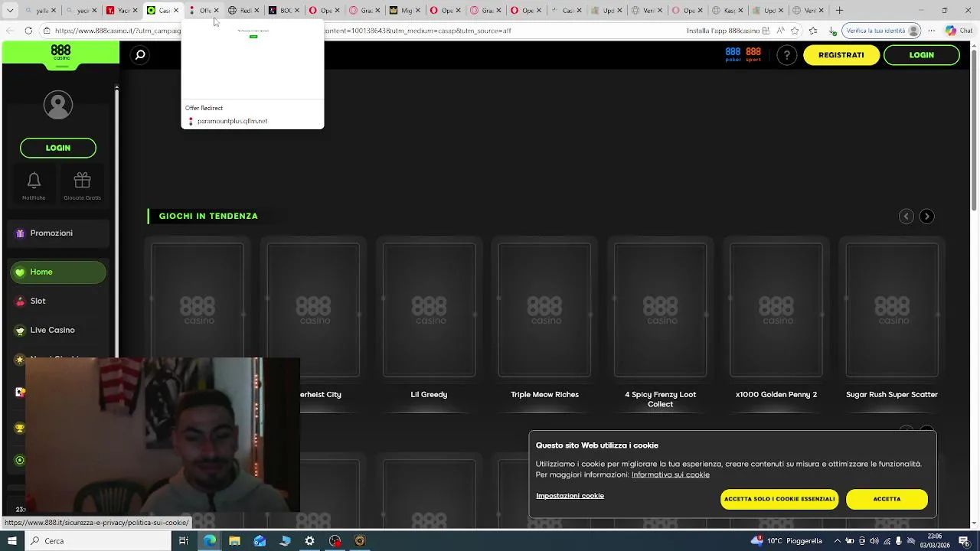Open the taskbar volume speaker icon

click(874, 541)
